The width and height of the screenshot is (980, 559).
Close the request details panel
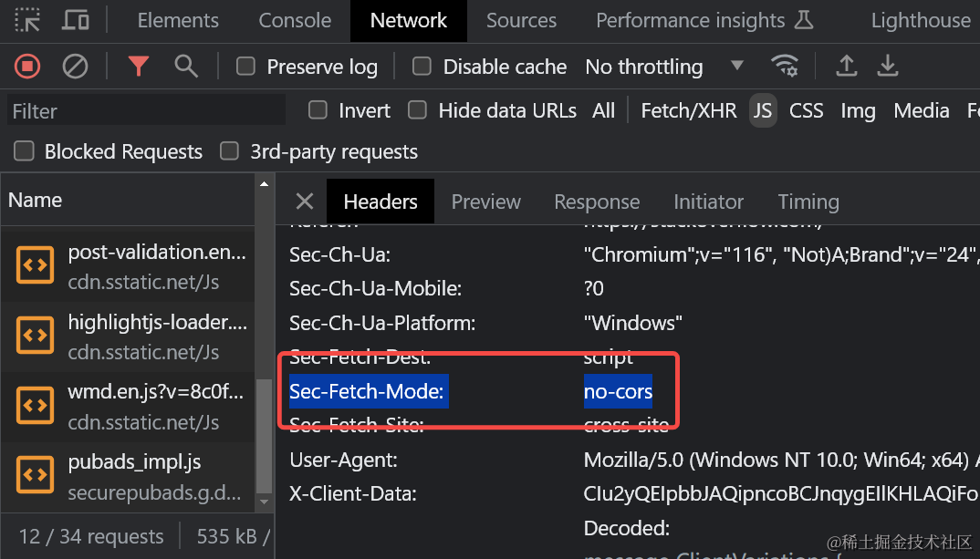[305, 202]
